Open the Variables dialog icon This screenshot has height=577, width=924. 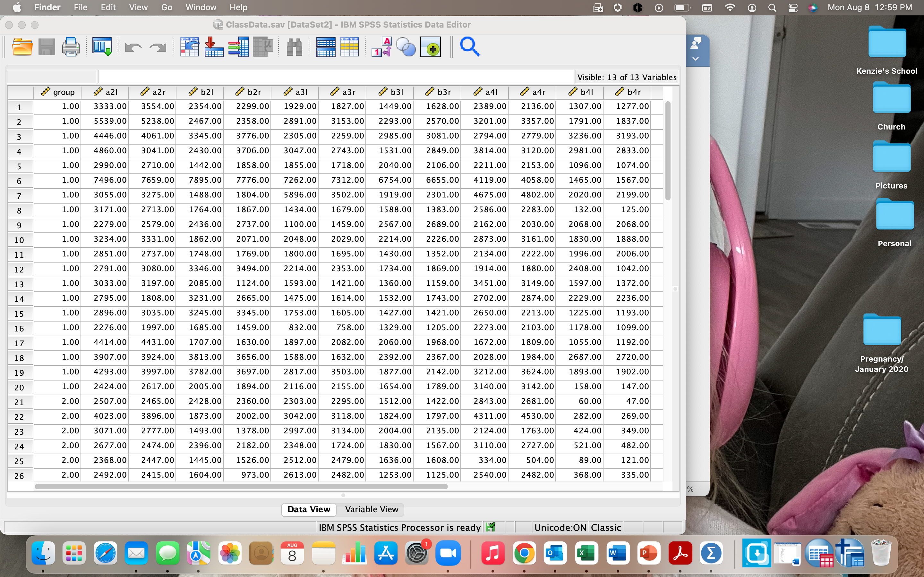pos(239,46)
